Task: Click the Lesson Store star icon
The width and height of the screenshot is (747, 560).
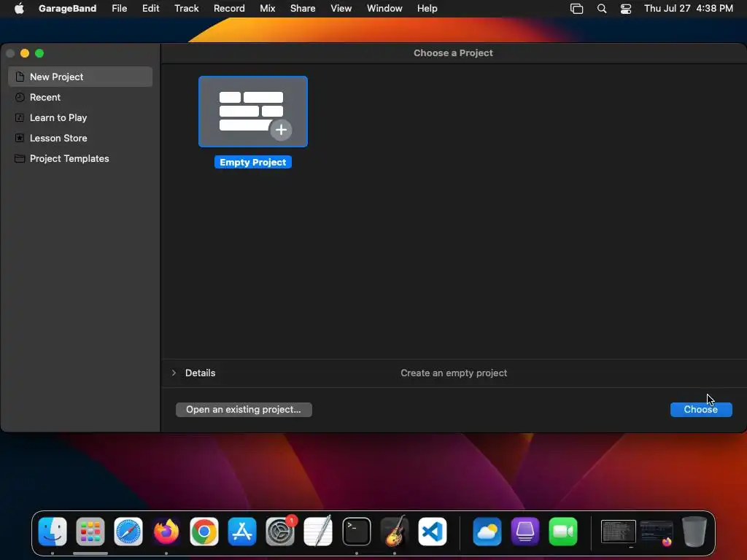Action: pos(20,138)
